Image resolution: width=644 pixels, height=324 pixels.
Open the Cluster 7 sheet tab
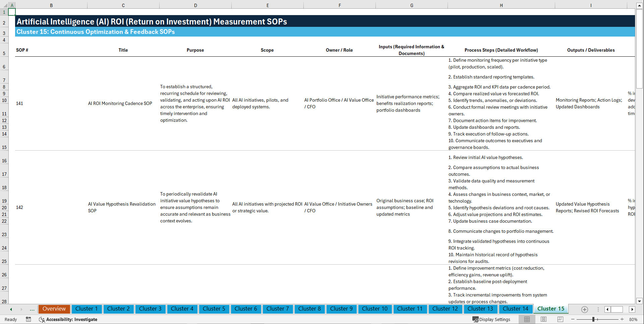tap(278, 309)
